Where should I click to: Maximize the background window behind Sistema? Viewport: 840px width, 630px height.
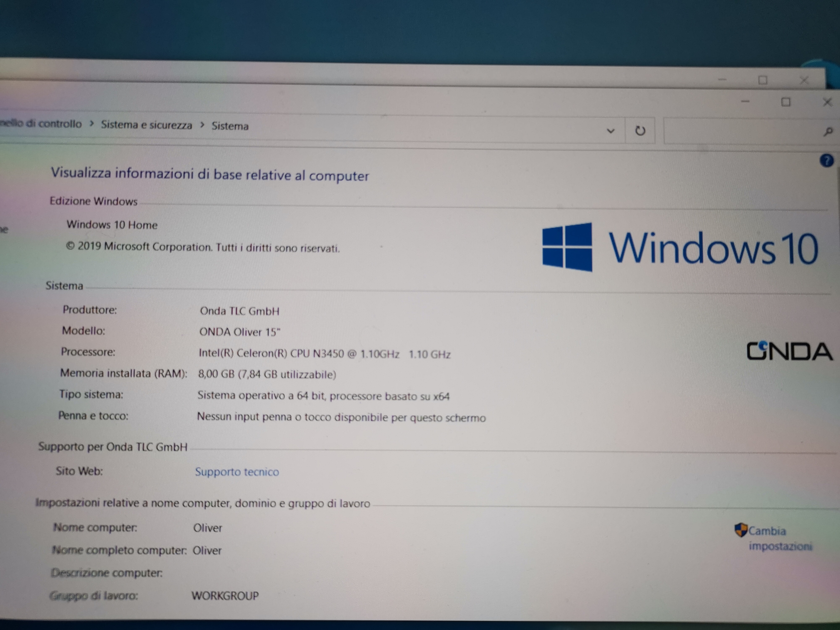(x=763, y=80)
